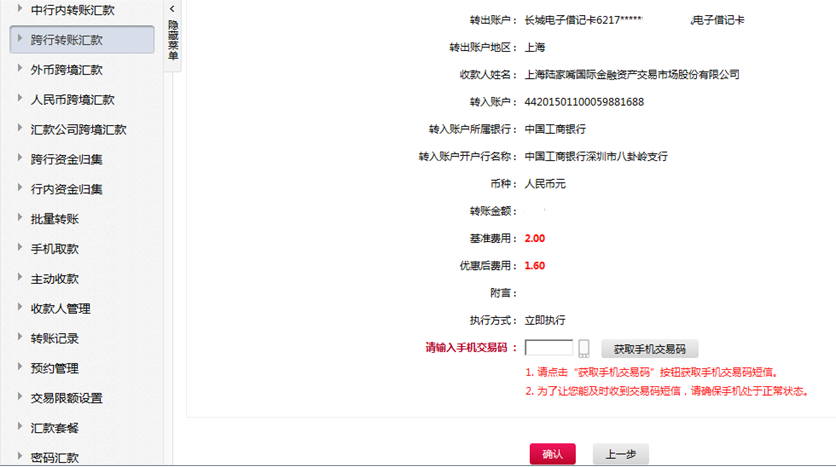This screenshot has width=836, height=467.
Task: Open 交易限额设置 menu item
Action: (67, 398)
